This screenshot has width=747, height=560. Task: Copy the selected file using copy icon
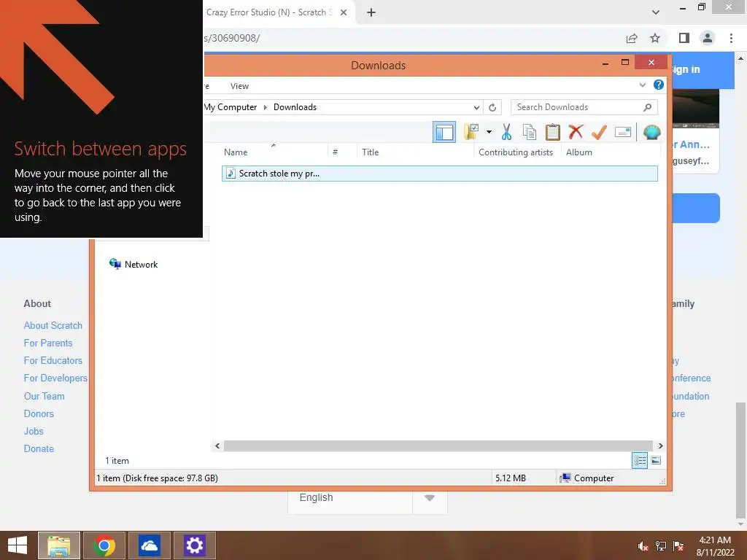530,132
